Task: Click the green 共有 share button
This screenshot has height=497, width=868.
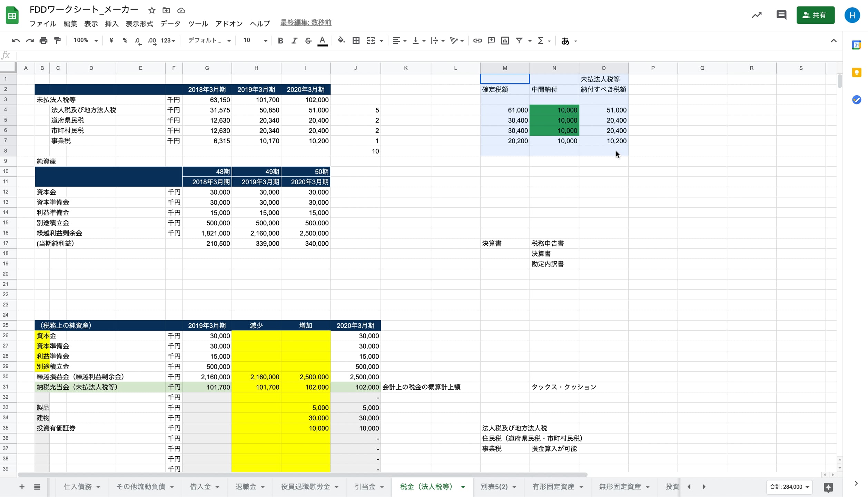Action: click(815, 15)
